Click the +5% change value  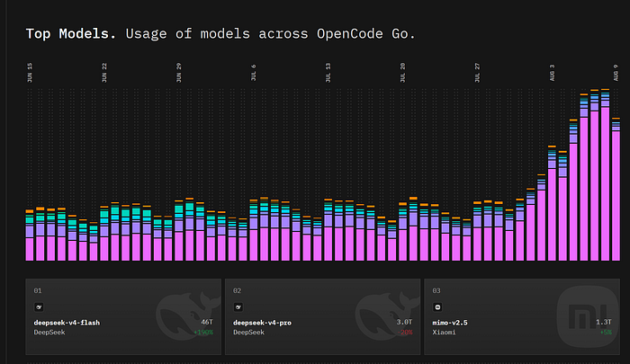[606, 333]
